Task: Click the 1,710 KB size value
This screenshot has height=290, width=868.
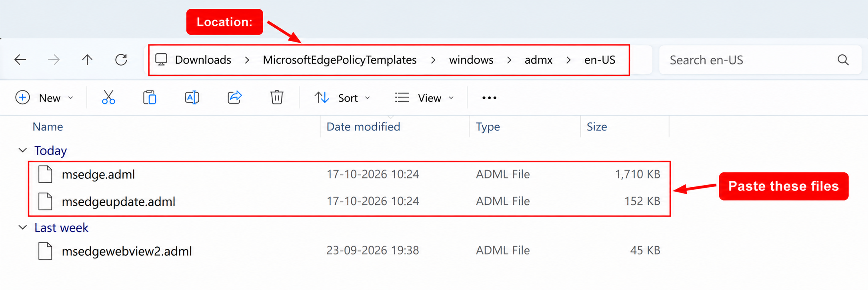Action: point(637,174)
